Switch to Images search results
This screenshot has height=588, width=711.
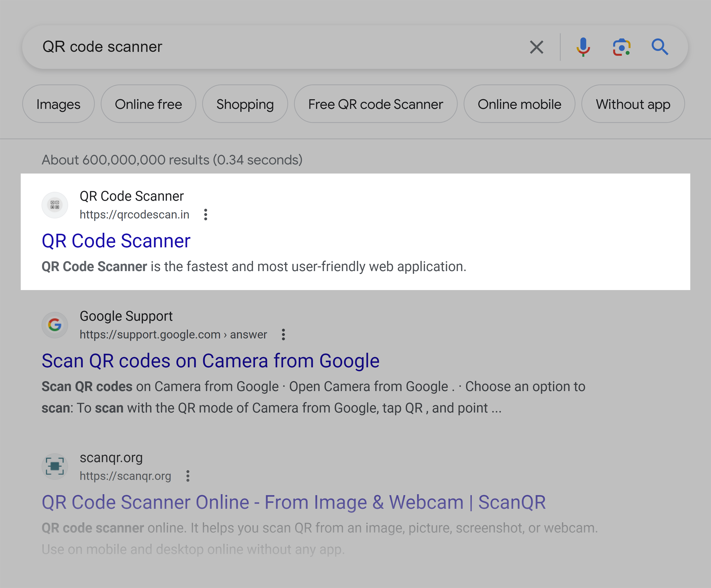(x=58, y=104)
